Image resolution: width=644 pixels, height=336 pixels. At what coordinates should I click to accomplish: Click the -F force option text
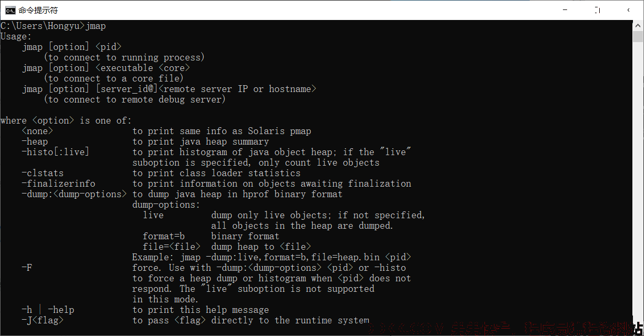[27, 268]
